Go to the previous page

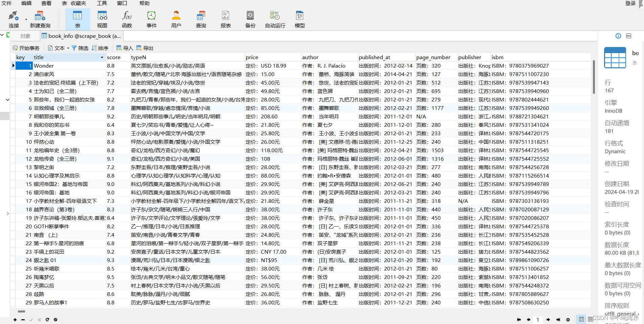click(x=529, y=320)
